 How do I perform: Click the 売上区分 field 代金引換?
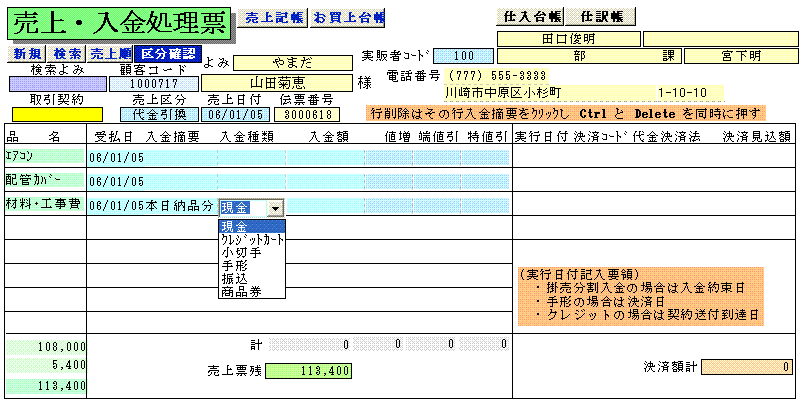(x=158, y=114)
